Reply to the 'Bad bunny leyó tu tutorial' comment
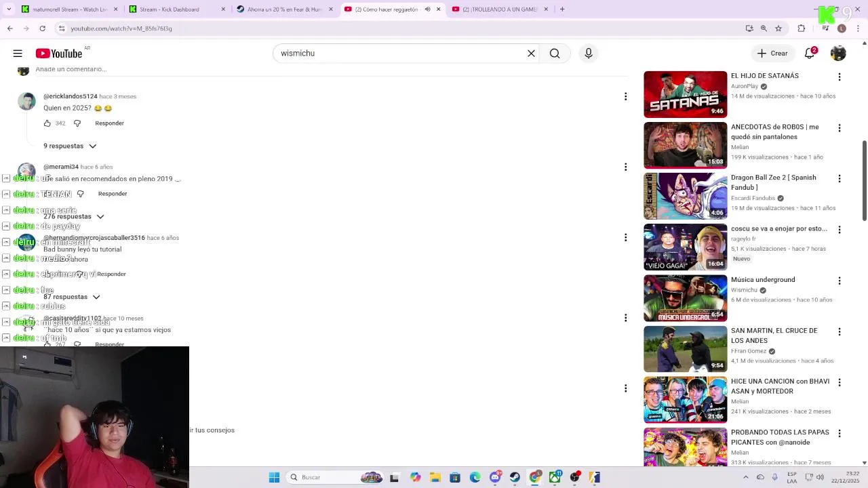This screenshot has height=488, width=868. (x=111, y=274)
